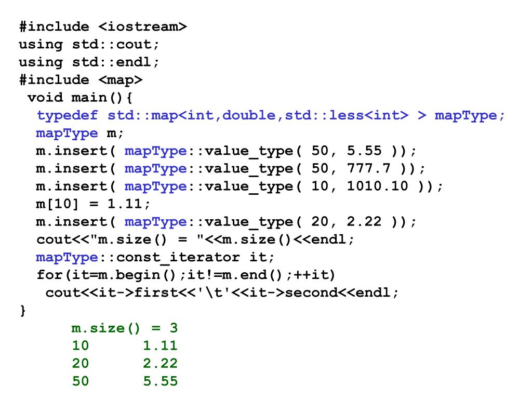Click the 'using std::cout;' line
532x399 pixels.
[x=89, y=45]
